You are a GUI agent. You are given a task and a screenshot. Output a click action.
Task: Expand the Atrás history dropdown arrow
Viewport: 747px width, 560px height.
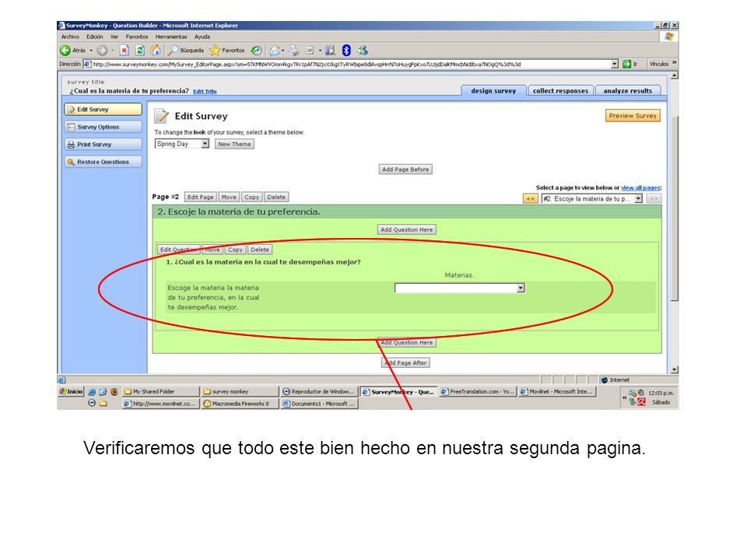tap(91, 51)
